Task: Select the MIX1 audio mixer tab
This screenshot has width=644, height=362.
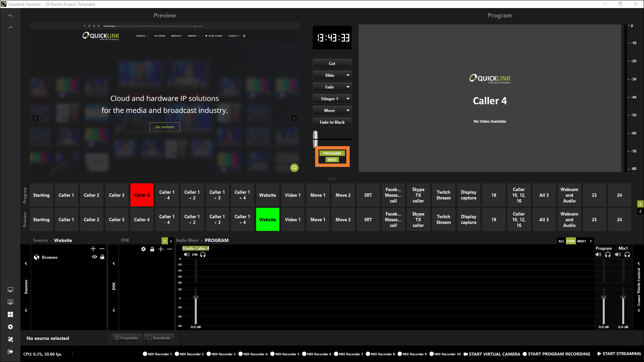Action: pyautogui.click(x=581, y=241)
